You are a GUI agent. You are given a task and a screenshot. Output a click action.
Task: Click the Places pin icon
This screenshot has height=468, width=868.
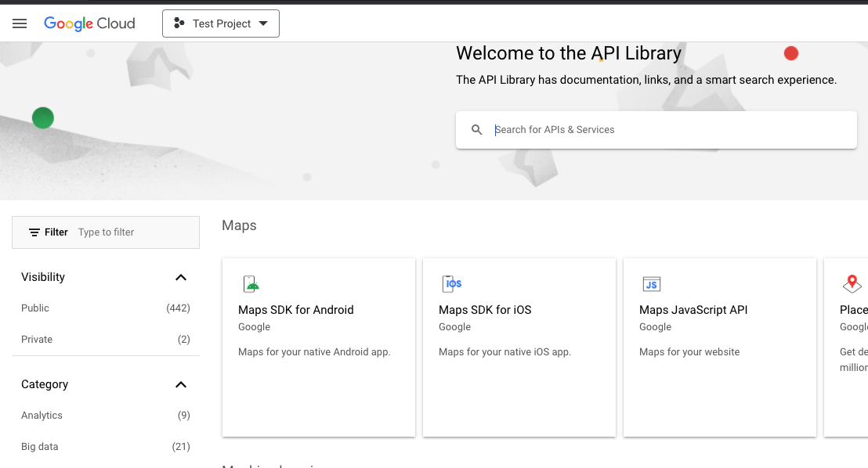(x=852, y=282)
